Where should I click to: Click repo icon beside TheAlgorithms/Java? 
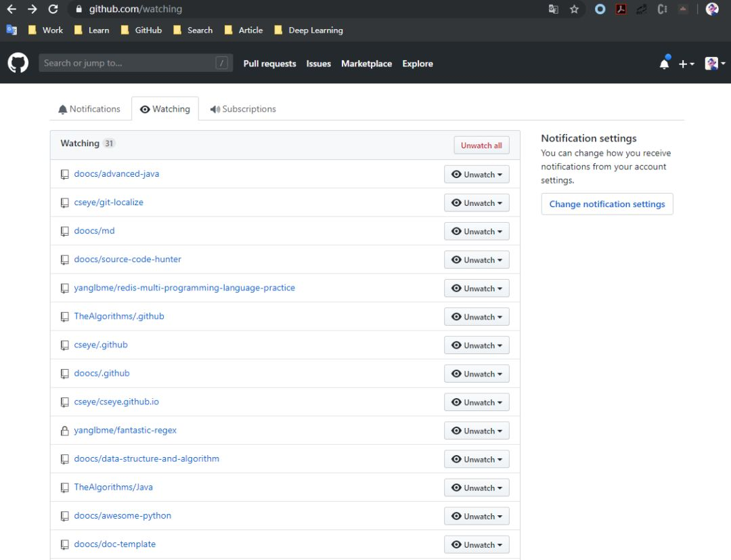click(x=65, y=488)
